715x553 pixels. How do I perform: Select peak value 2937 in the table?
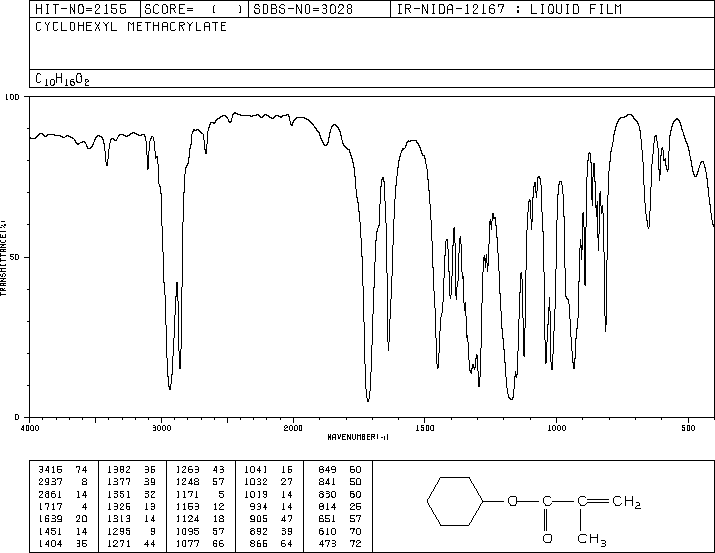coord(50,482)
